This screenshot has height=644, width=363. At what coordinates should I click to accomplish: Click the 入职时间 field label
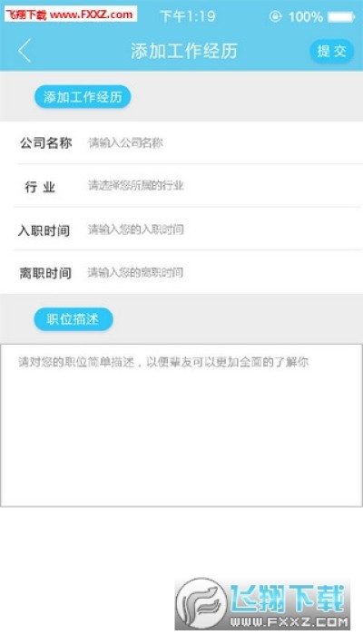[x=44, y=230]
